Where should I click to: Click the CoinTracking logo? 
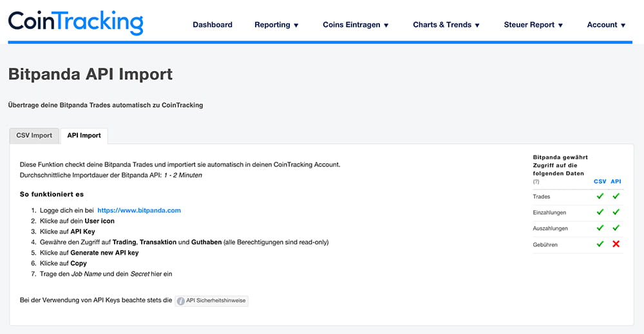point(75,23)
